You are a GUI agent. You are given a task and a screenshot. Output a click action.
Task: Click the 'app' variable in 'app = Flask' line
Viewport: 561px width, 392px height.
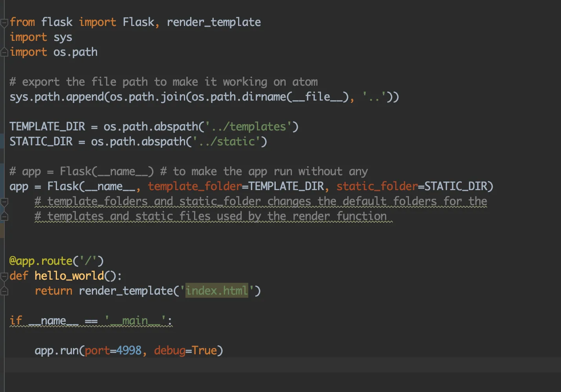[x=19, y=187]
